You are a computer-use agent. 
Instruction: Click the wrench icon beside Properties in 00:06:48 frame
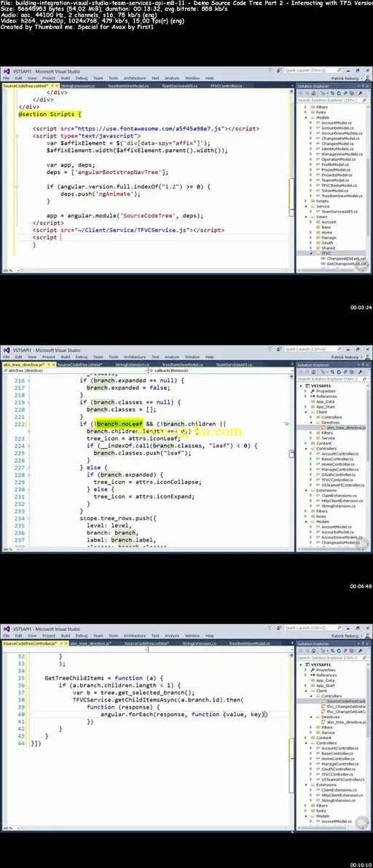(x=312, y=391)
